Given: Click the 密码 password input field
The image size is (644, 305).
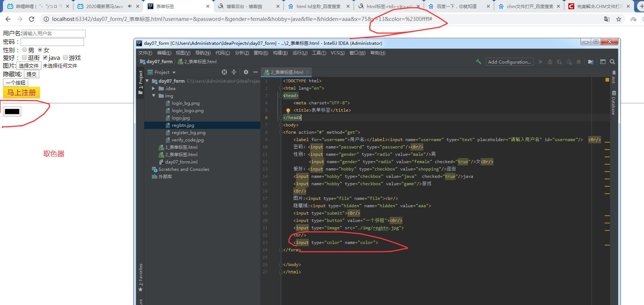Looking at the screenshot, I should [x=52, y=42].
